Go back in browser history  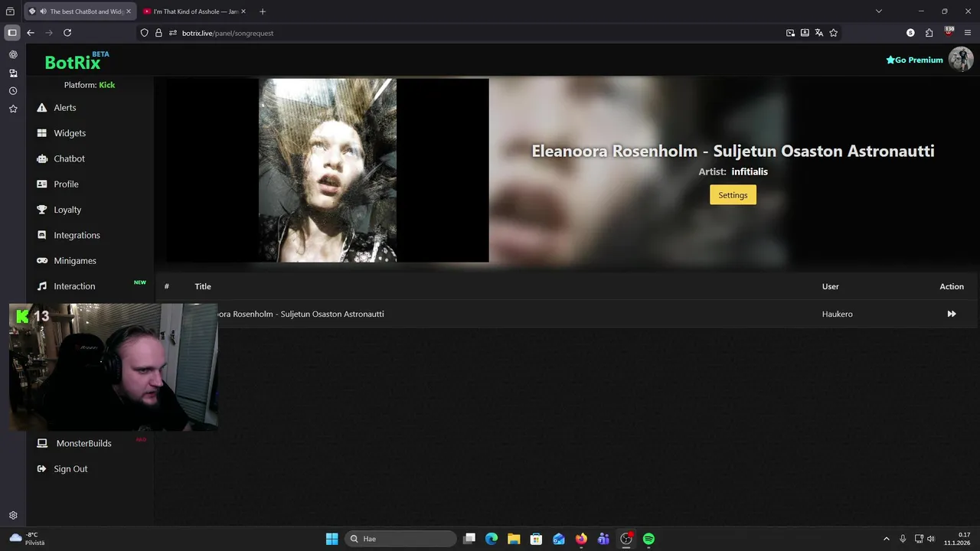(x=31, y=33)
